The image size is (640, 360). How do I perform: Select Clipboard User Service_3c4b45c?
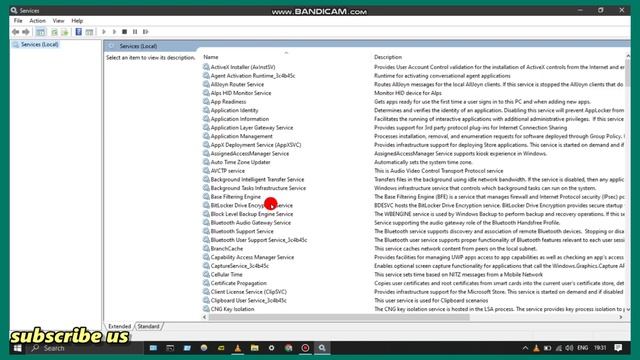point(249,300)
